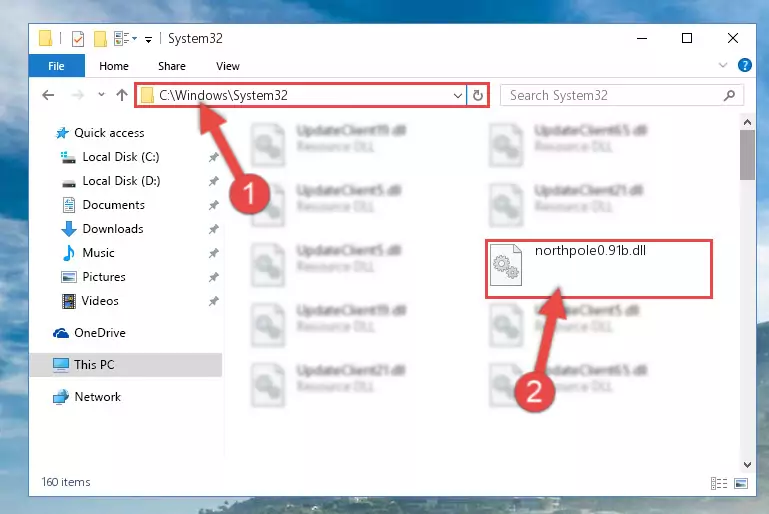Click pin icon next to Local Disk (C:)
The width and height of the screenshot is (769, 514).
pos(213,157)
